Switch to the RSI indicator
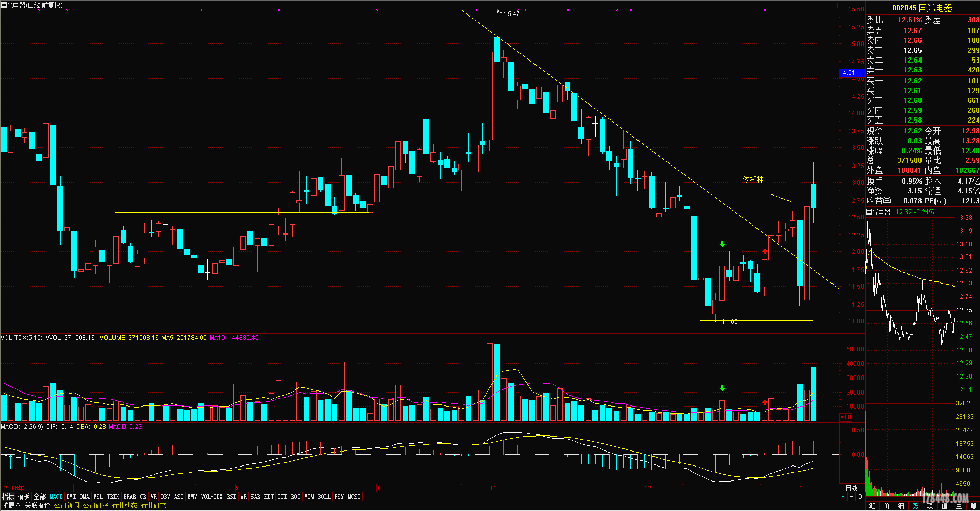Viewport: 980px width, 511px height. (231, 497)
